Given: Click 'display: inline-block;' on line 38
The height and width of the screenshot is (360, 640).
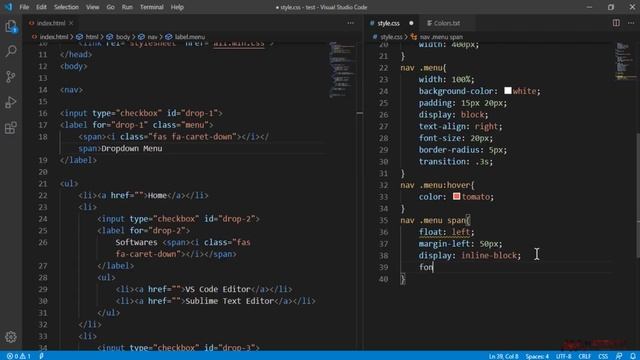Looking at the screenshot, I should (470, 256).
